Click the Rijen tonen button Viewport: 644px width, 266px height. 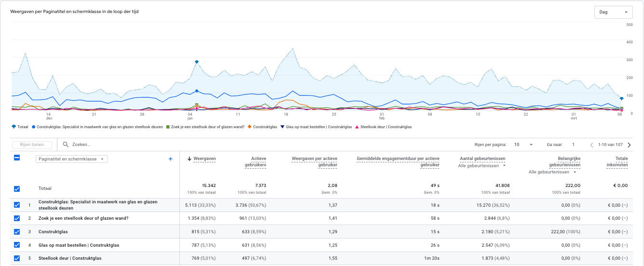[x=32, y=145]
